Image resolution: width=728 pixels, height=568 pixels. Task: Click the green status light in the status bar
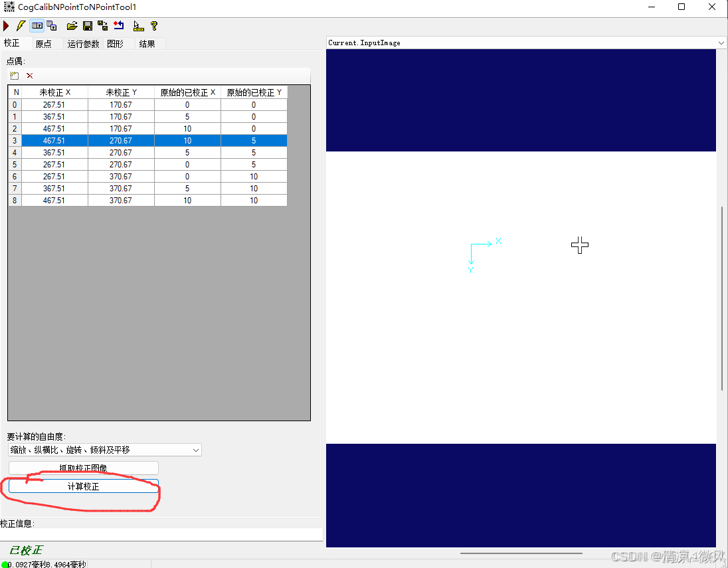(5, 564)
